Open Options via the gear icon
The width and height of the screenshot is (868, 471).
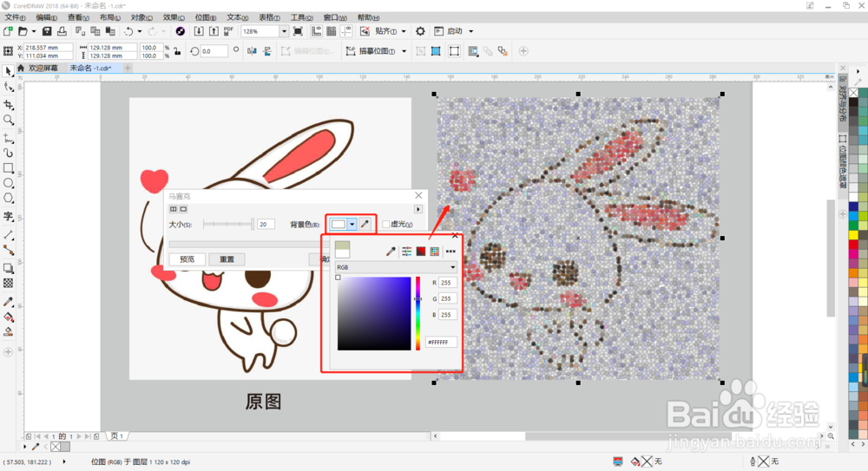pyautogui.click(x=420, y=31)
